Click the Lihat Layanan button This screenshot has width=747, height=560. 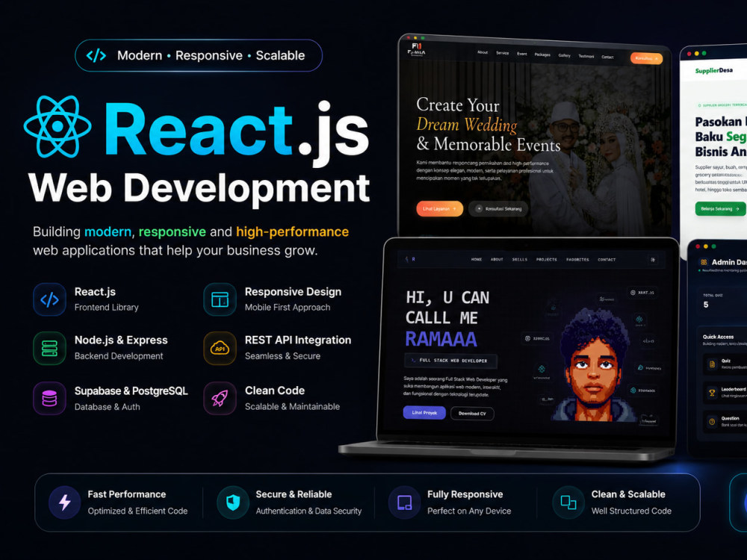[x=439, y=208]
